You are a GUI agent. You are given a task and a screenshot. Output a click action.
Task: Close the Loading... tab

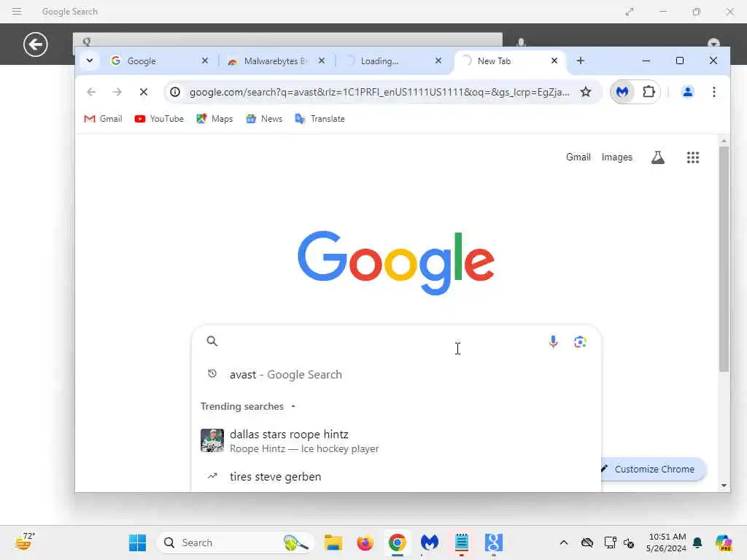(438, 61)
